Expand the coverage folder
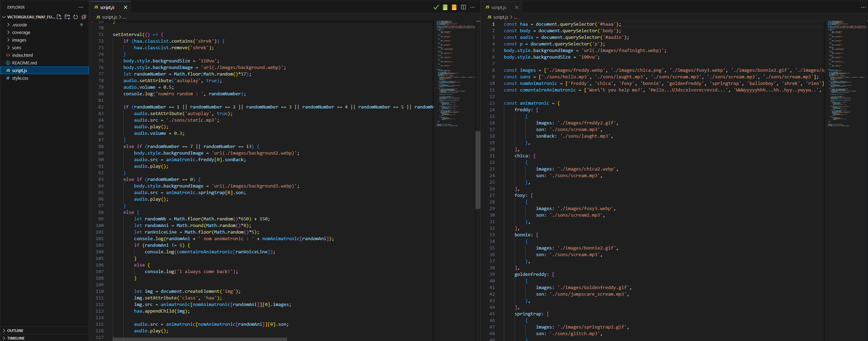The image size is (868, 341). pyautogui.click(x=44, y=32)
